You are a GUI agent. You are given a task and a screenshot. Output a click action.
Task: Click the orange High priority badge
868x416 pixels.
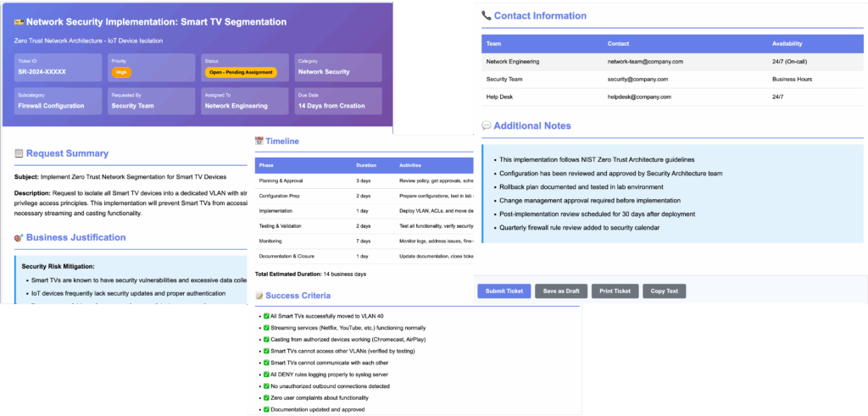122,72
